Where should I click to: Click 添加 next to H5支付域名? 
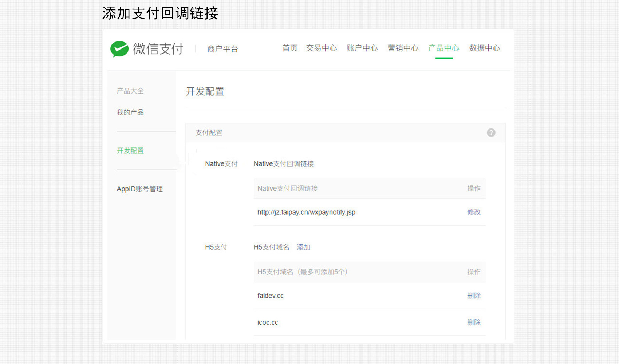303,248
